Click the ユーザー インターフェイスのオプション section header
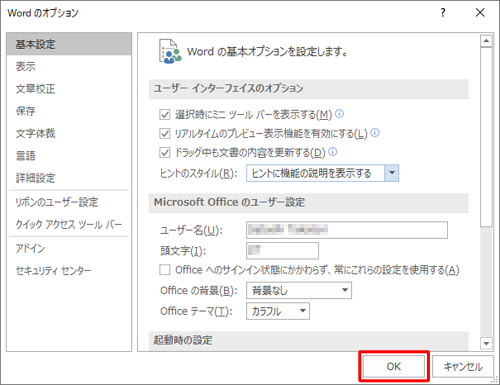Viewport: 500px width, 385px height. click(309, 89)
